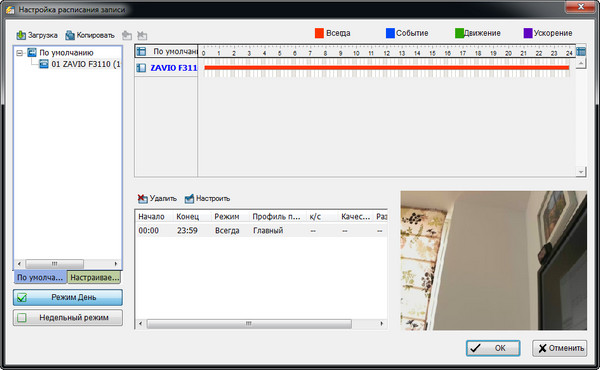Click the greyed paste icon after Копировать
The height and width of the screenshot is (370, 600).
coord(127,36)
